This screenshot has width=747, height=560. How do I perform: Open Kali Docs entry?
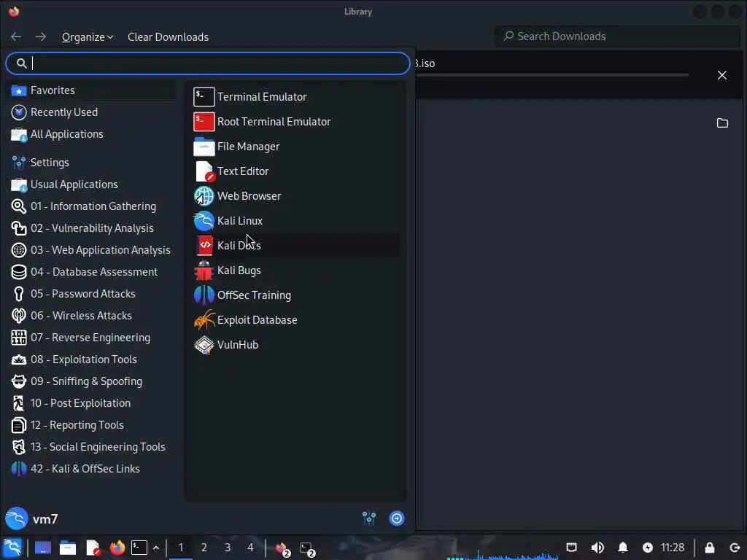(x=295, y=245)
